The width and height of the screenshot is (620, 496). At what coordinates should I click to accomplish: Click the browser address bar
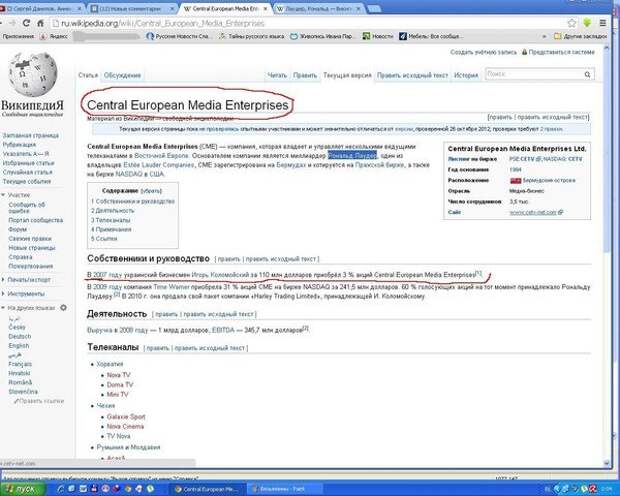point(308,23)
